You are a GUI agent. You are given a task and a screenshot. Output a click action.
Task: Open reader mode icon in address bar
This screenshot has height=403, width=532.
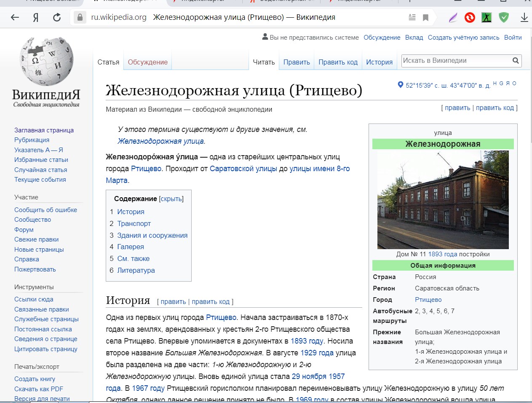[412, 17]
